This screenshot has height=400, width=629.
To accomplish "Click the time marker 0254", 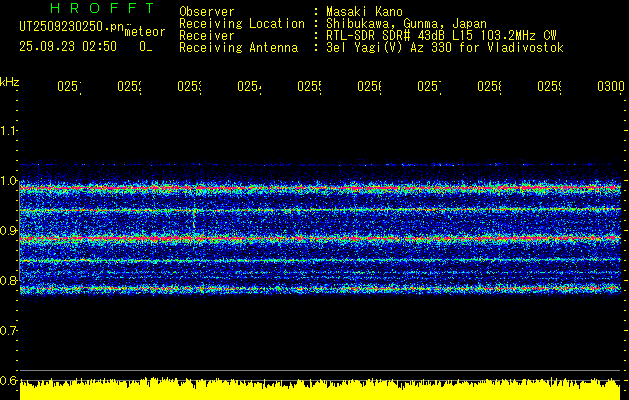I will click(250, 87).
